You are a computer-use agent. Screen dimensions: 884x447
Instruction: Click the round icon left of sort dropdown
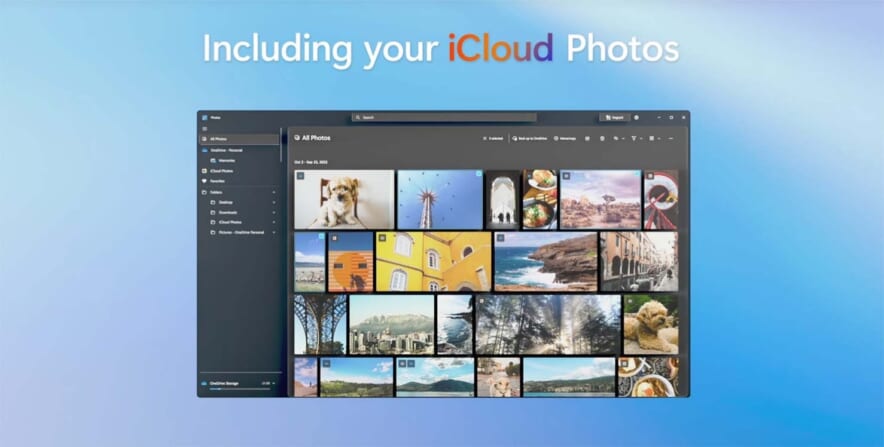[x=602, y=138]
